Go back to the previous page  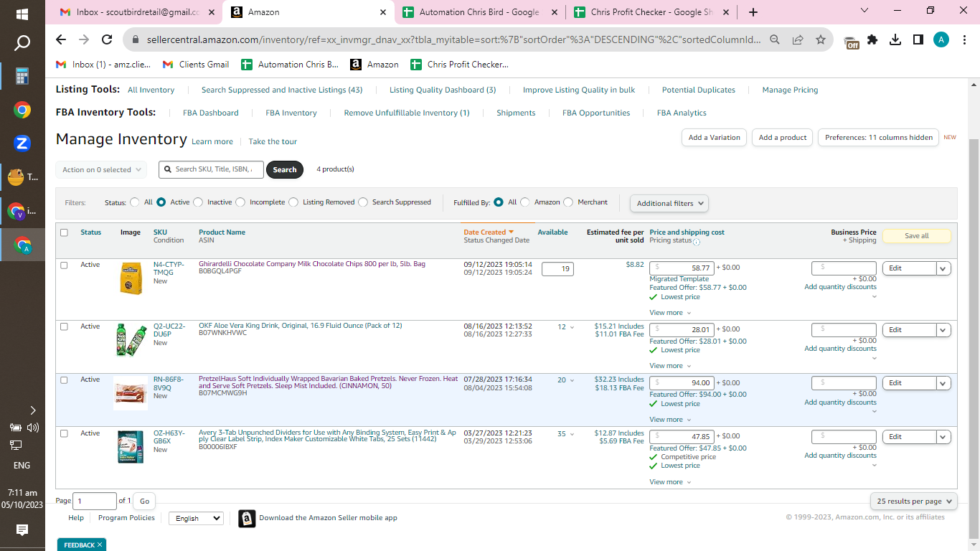(61, 40)
